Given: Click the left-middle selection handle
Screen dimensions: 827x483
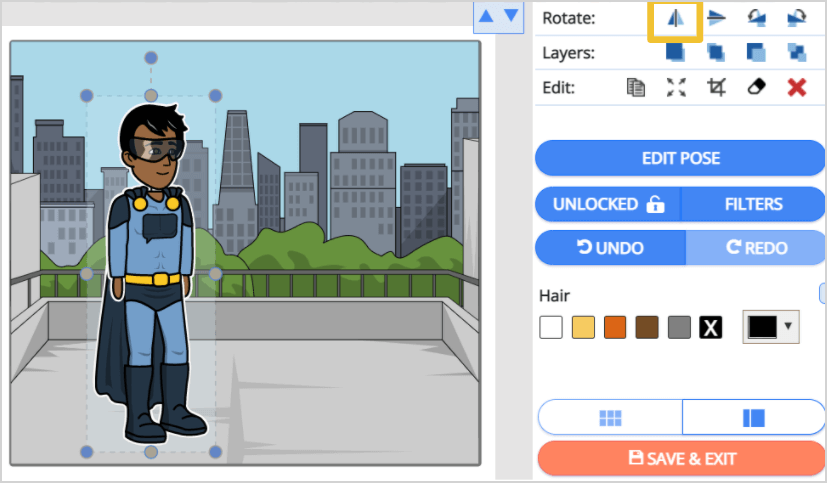Looking at the screenshot, I should [86, 274].
